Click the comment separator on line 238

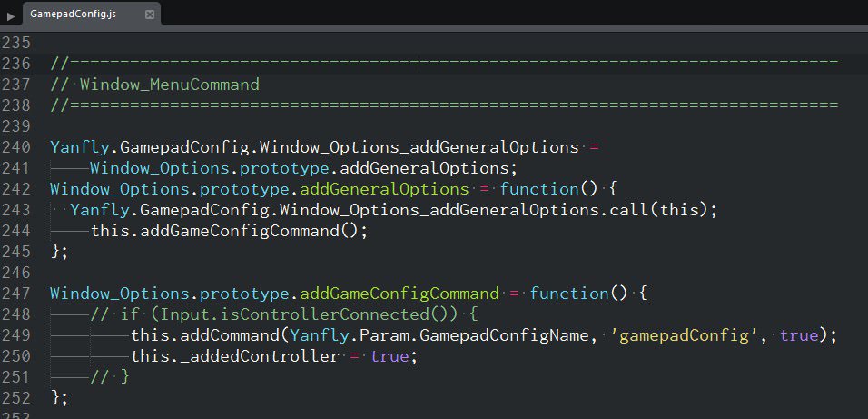coord(444,105)
